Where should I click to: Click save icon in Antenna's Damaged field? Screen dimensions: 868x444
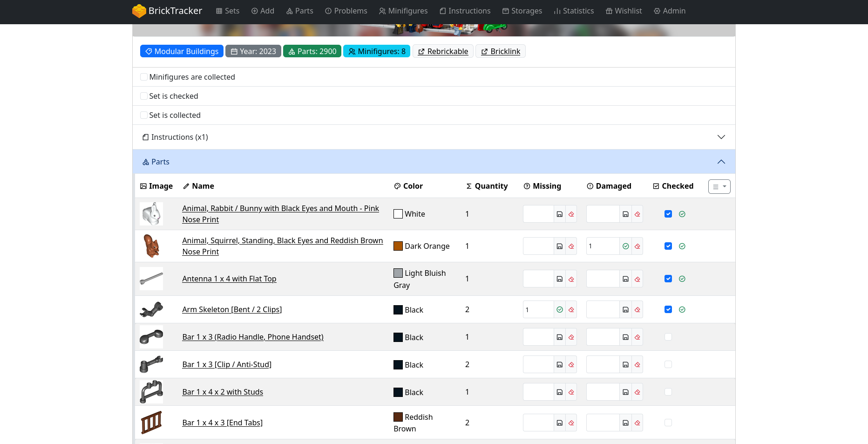(626, 279)
